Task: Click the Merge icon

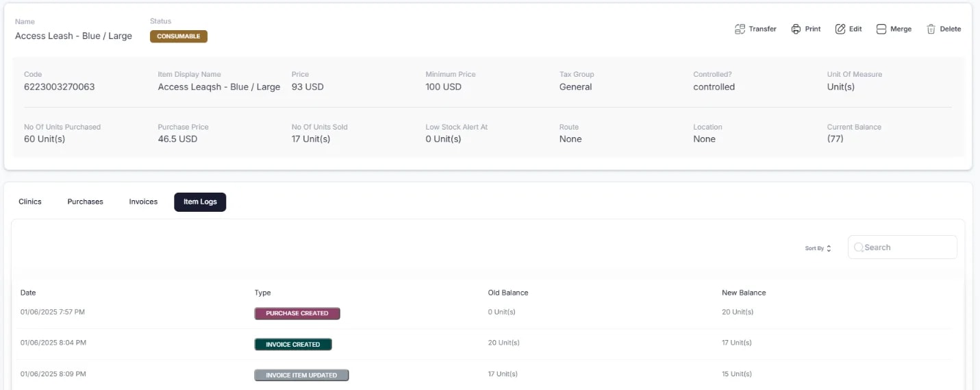Action: tap(881, 29)
